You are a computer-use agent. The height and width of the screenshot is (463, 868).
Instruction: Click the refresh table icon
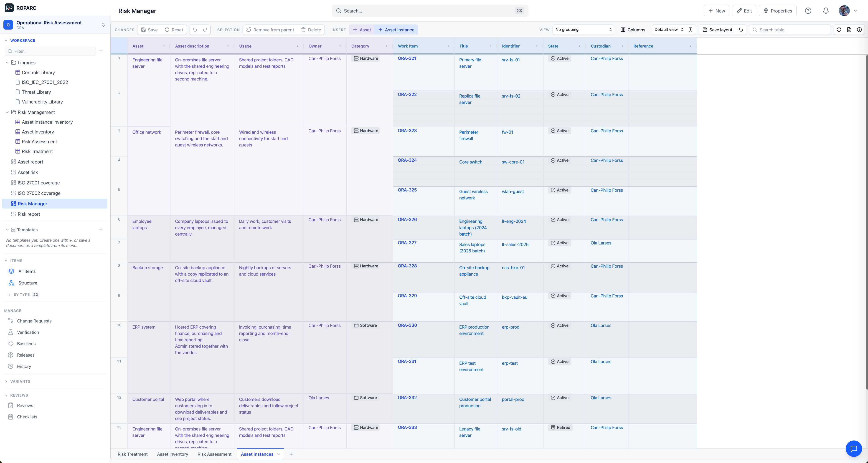pos(839,30)
